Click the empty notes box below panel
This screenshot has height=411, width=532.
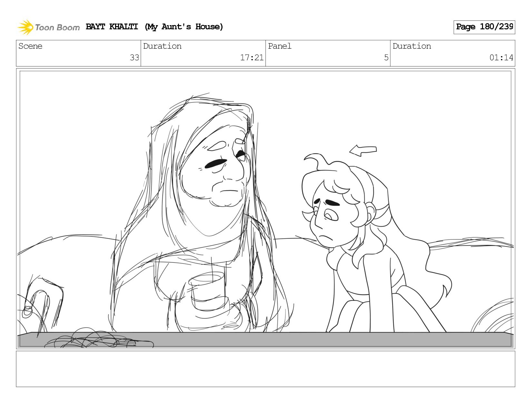coord(266,369)
